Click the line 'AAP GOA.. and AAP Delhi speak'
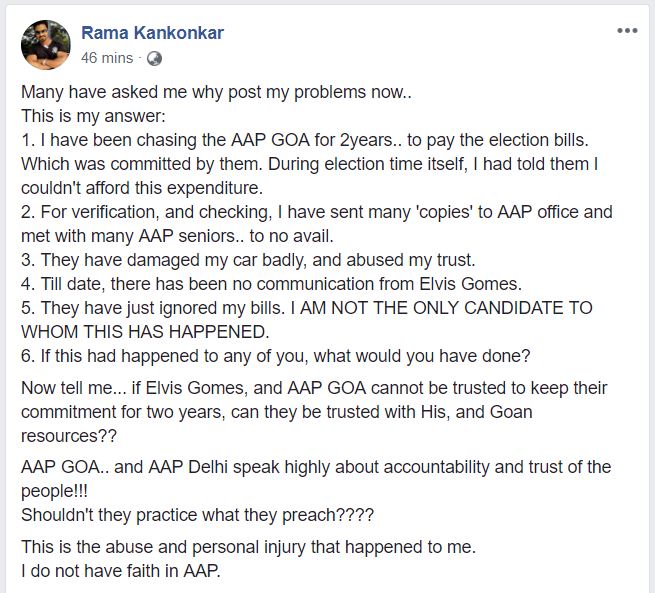655x593 pixels. pos(316,467)
